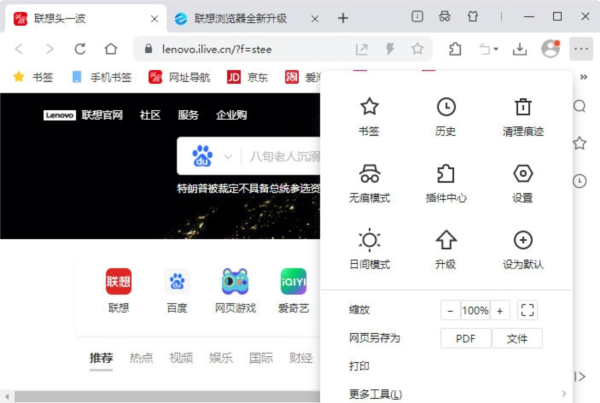This screenshot has height=403, width=600.
Task: Open 百度 shortcut tile
Action: pos(177,291)
